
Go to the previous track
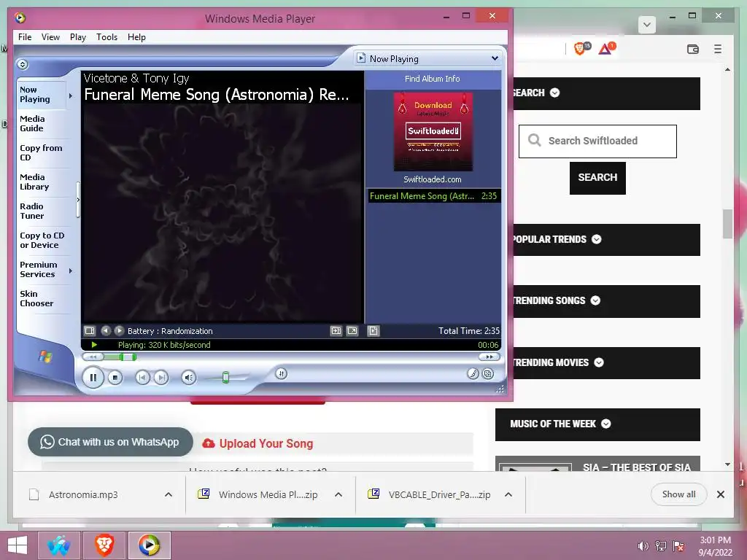click(142, 378)
